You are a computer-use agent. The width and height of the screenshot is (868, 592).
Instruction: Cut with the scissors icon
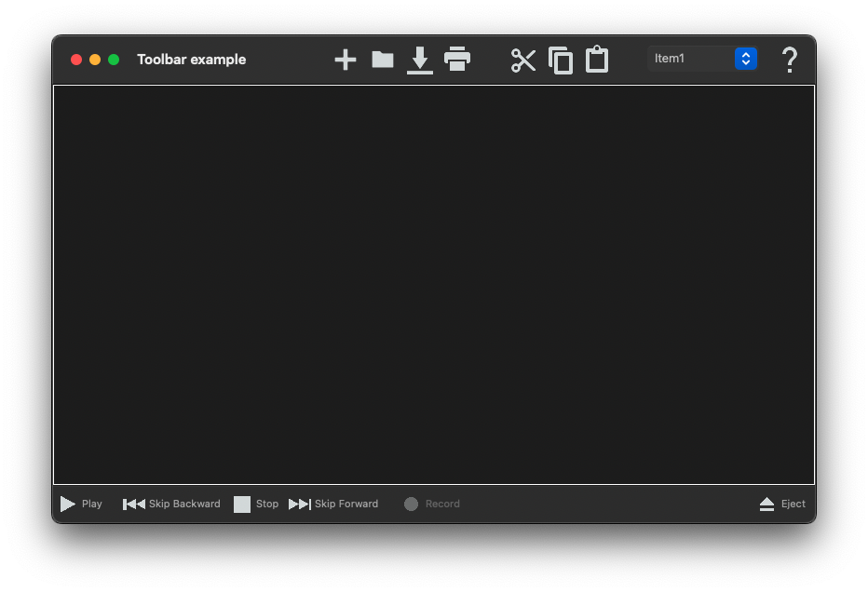[523, 60]
